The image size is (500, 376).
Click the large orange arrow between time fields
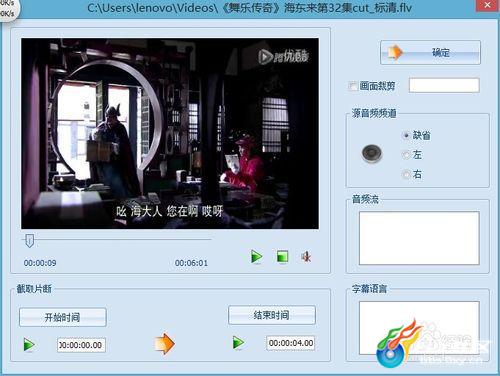coord(164,344)
